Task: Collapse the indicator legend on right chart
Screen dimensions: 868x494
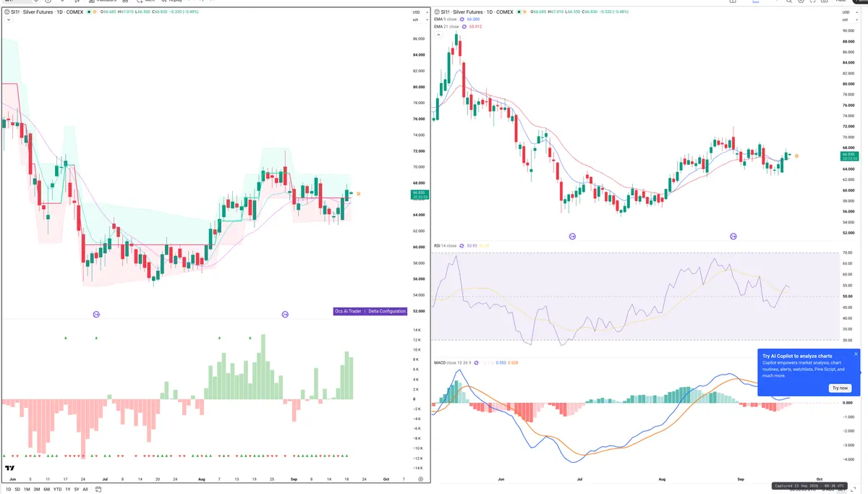Action: tap(437, 34)
